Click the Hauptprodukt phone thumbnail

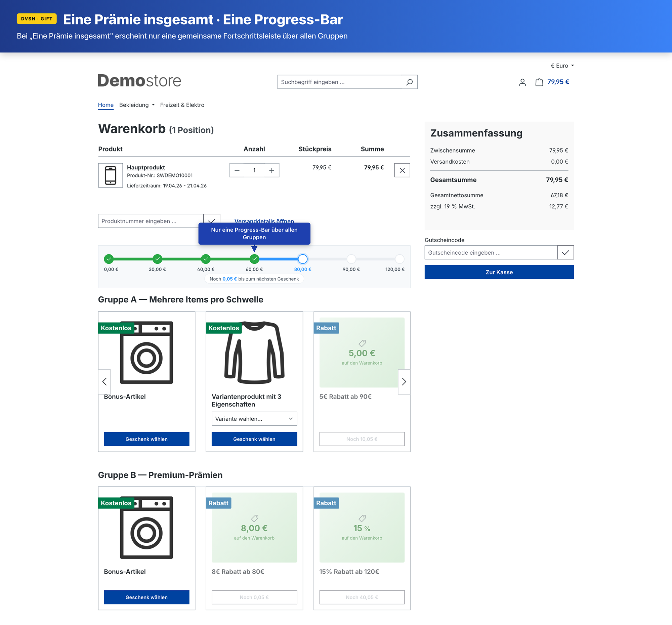tap(111, 175)
